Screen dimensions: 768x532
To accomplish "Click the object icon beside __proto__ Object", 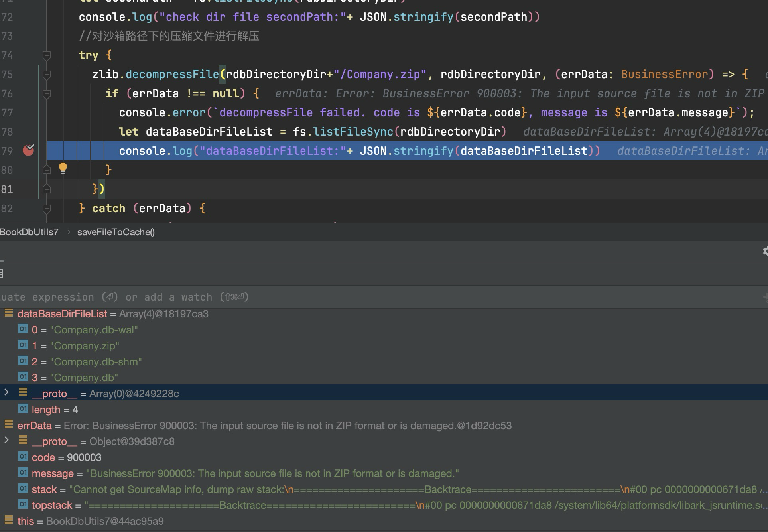I will click(x=23, y=440).
